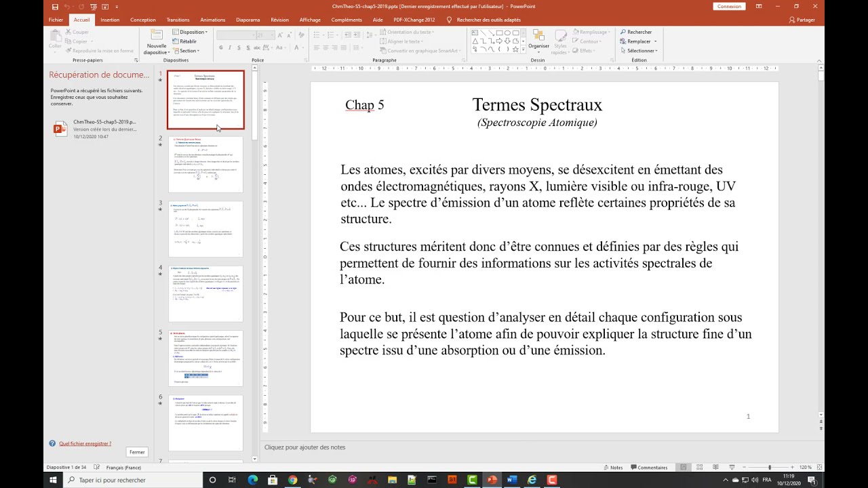
Task: Expand the shapes gallery More arrow
Action: (x=524, y=49)
